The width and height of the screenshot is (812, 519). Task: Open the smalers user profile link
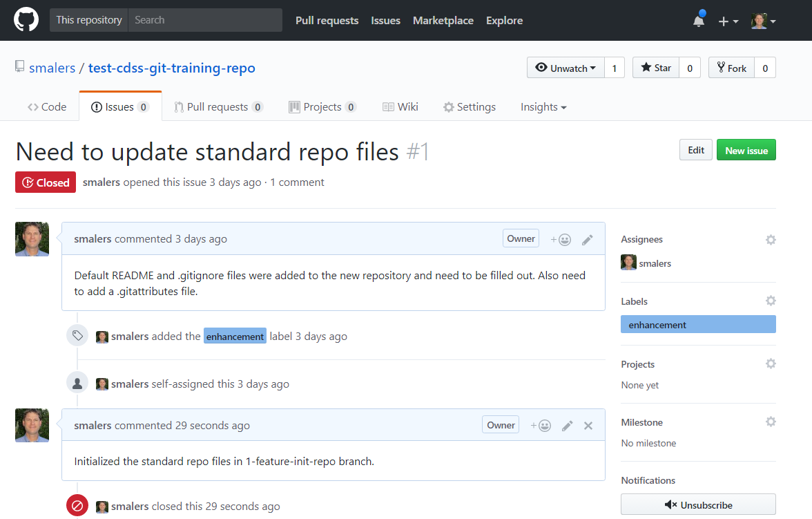(52, 68)
